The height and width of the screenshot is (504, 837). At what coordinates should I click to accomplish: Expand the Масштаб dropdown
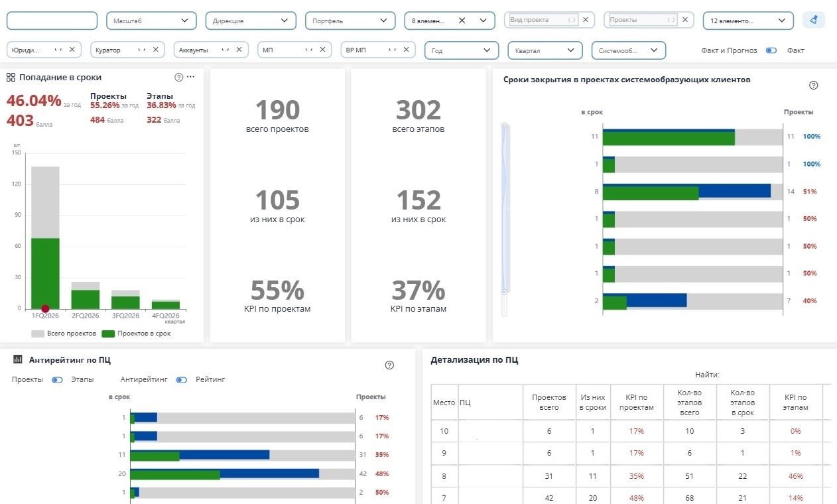coord(151,21)
